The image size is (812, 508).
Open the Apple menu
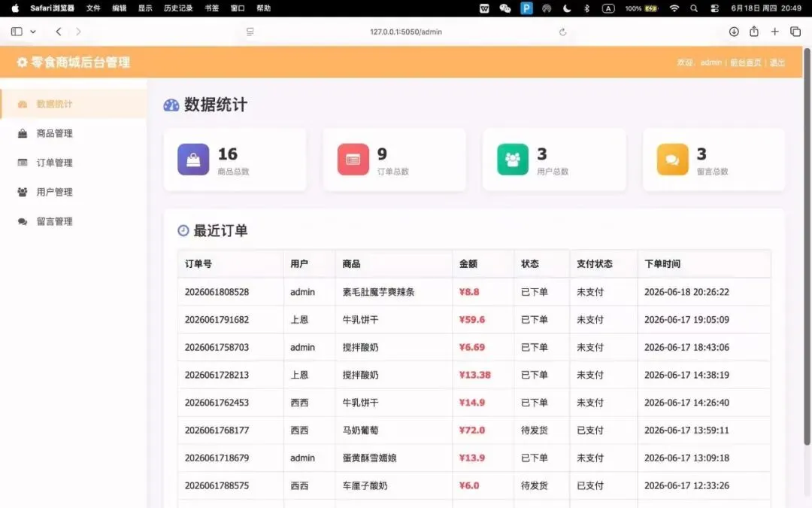(x=15, y=8)
